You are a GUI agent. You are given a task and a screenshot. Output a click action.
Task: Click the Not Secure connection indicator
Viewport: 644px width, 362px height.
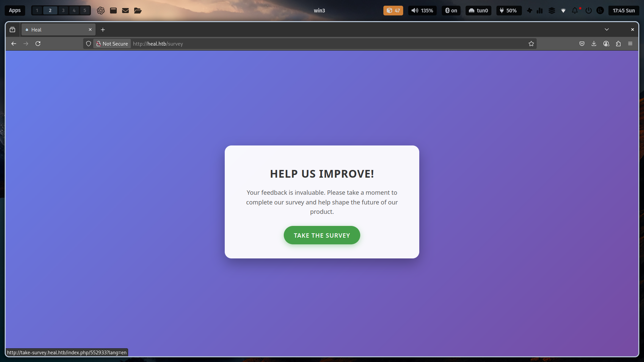click(112, 44)
